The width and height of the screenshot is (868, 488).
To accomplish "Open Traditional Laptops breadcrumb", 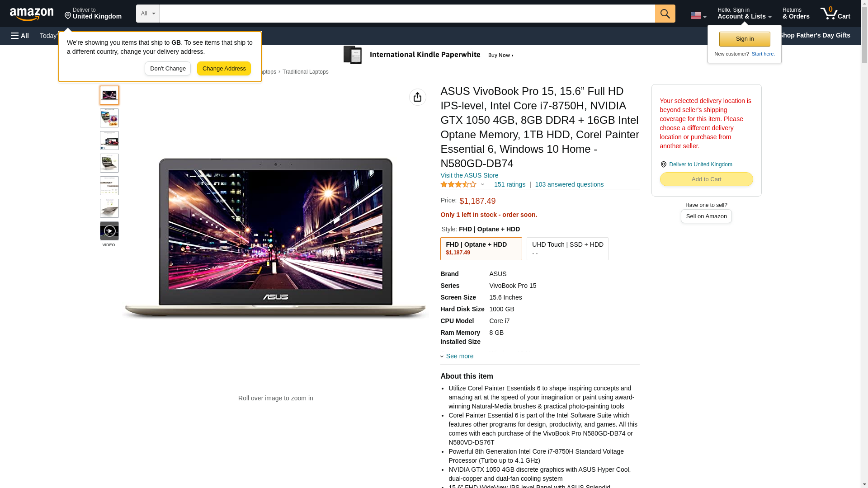I will 306,72.
